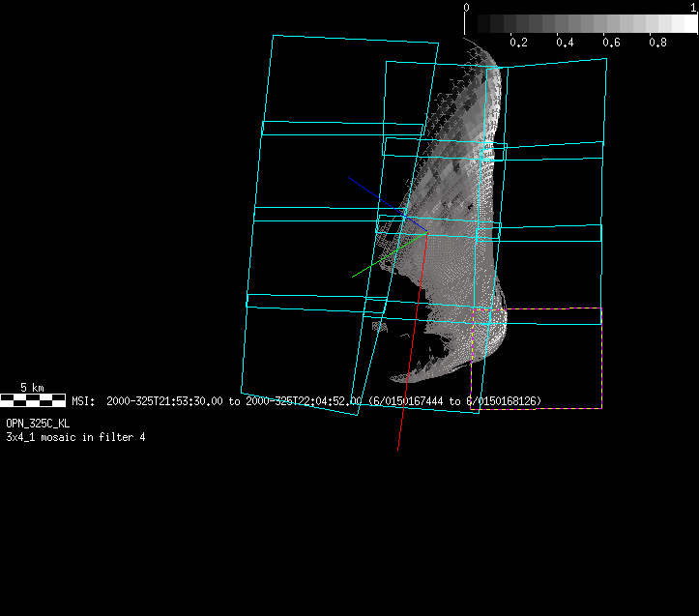Click the origin where the axes meet
699x616 pixels.
pos(426,232)
